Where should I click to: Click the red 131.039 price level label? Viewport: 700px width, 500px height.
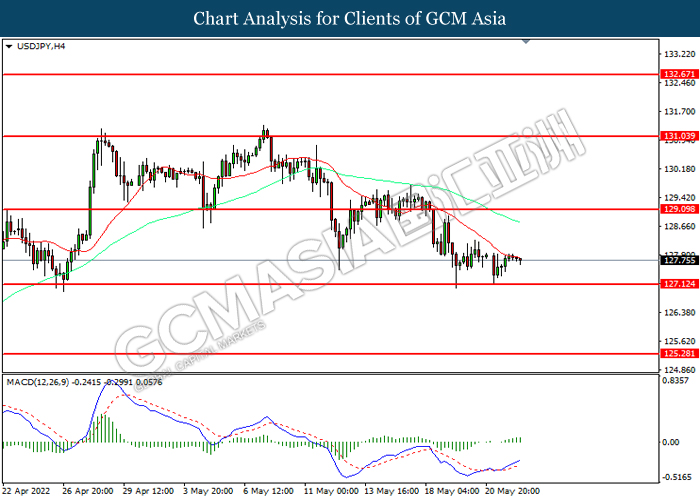679,136
